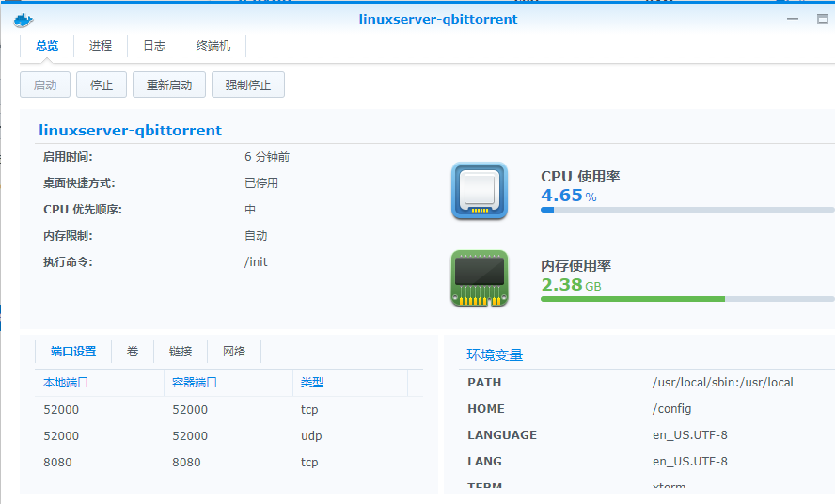Screen dimensions: 835x504
Task: Click the LANGUAGE environment variable row
Action: (x=647, y=434)
